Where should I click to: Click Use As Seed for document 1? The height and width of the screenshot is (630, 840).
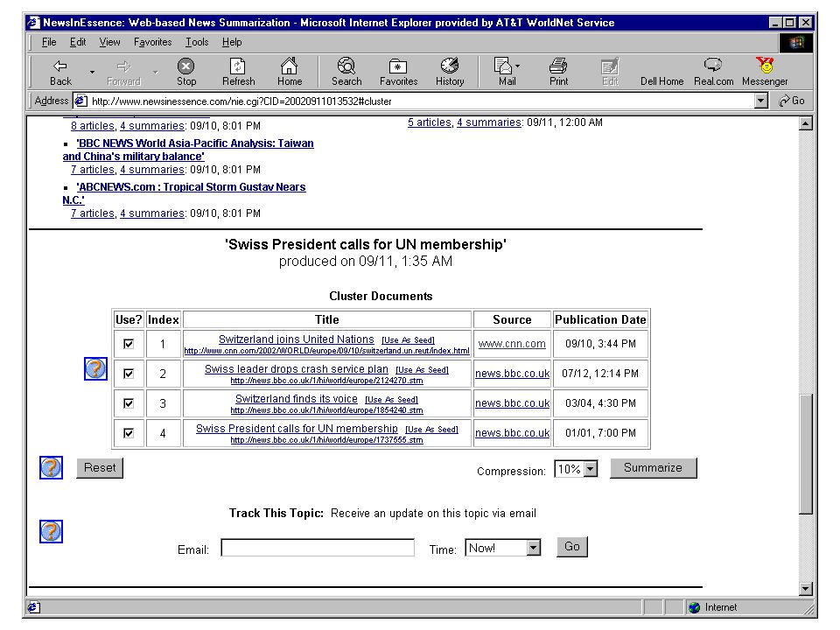coord(408,340)
